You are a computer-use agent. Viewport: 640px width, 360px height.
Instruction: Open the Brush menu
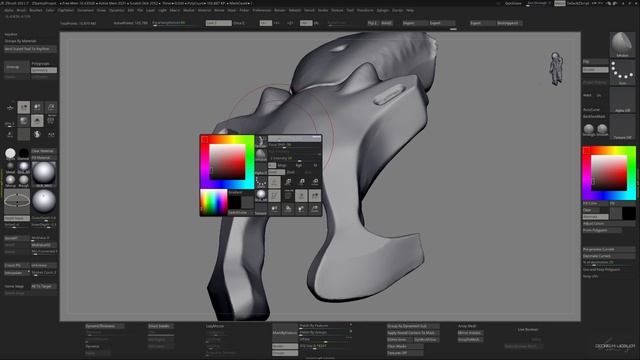coord(21,10)
